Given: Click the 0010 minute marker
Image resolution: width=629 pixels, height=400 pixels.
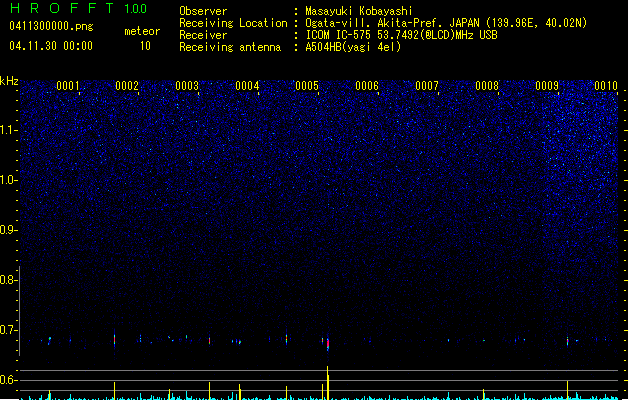Looking at the screenshot, I should pyautogui.click(x=606, y=86).
